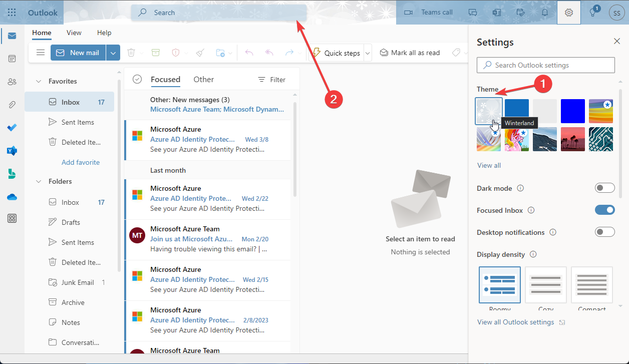This screenshot has height=364, width=629.
Task: Focus the Search Outlook settings field
Action: click(x=546, y=65)
